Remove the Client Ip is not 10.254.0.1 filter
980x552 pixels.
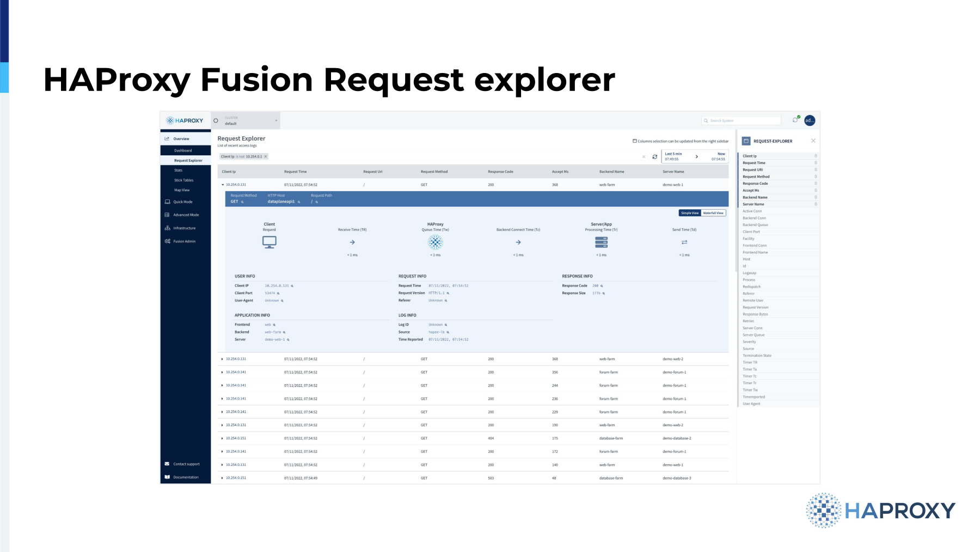[x=266, y=156]
